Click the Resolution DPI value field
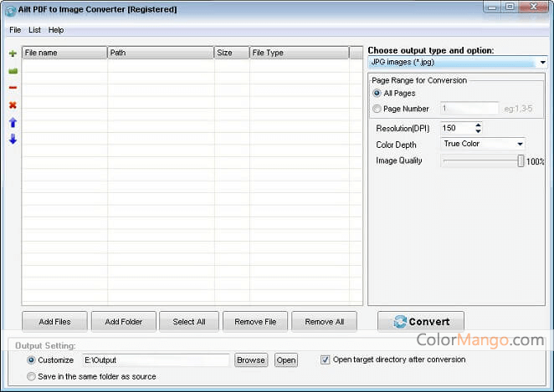554x392 pixels. pyautogui.click(x=457, y=128)
